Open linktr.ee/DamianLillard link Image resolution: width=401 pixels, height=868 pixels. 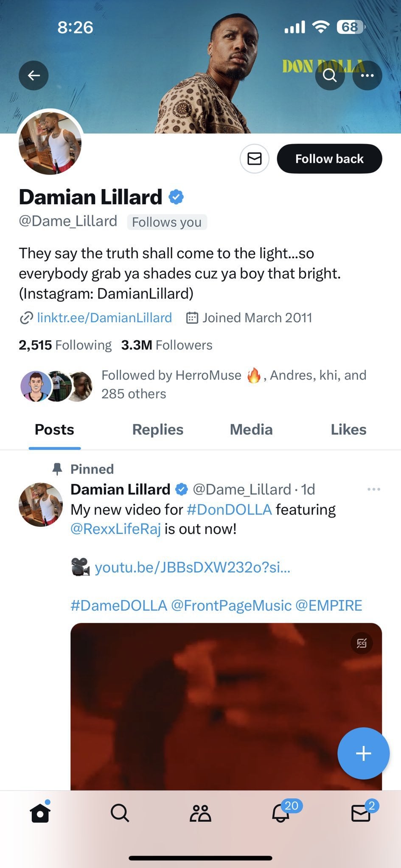[x=104, y=318]
